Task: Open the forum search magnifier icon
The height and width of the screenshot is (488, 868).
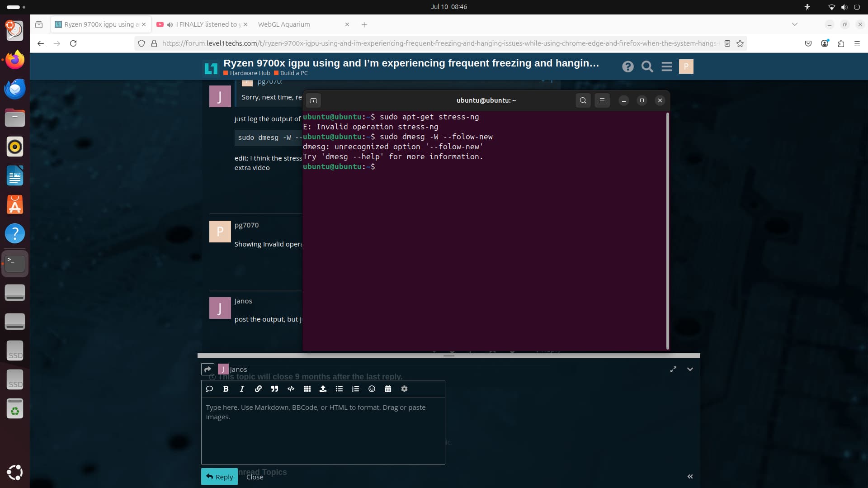Action: click(x=647, y=67)
